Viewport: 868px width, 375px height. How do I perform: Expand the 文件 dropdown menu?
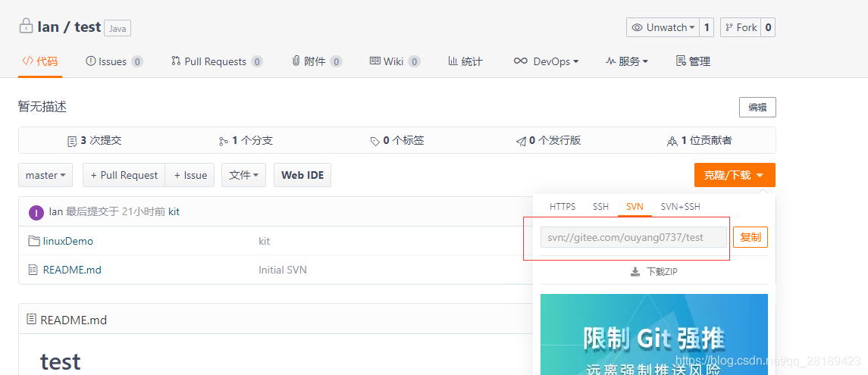coord(243,175)
